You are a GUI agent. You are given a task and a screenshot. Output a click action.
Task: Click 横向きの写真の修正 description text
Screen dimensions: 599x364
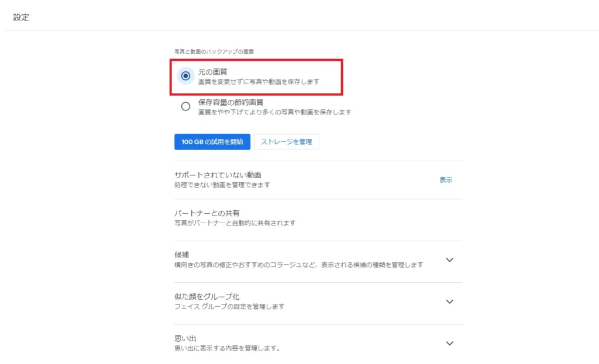coord(299,265)
